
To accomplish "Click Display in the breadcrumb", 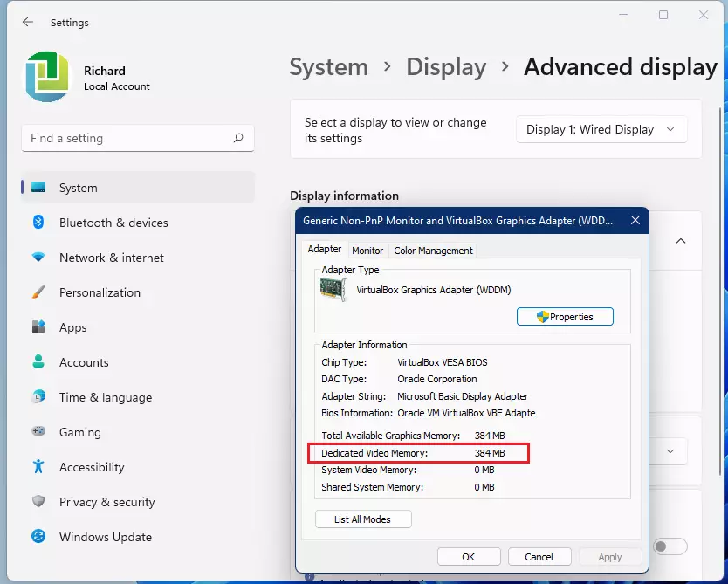I will (x=446, y=67).
